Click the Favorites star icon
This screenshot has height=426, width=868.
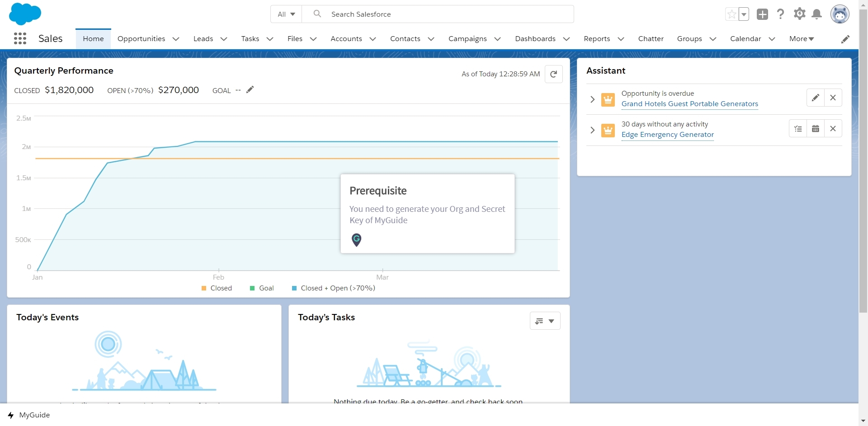(731, 14)
